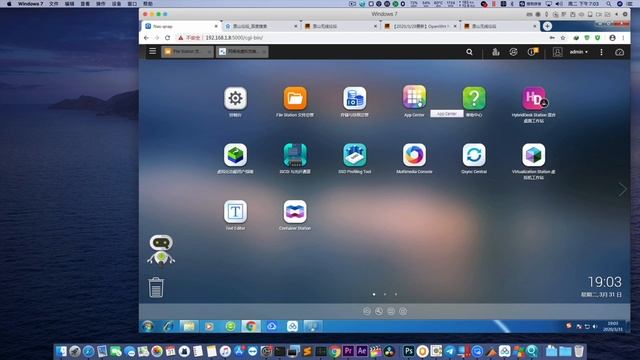Open the Storage & Snapshots app icon
The height and width of the screenshot is (360, 640).
pos(354,98)
